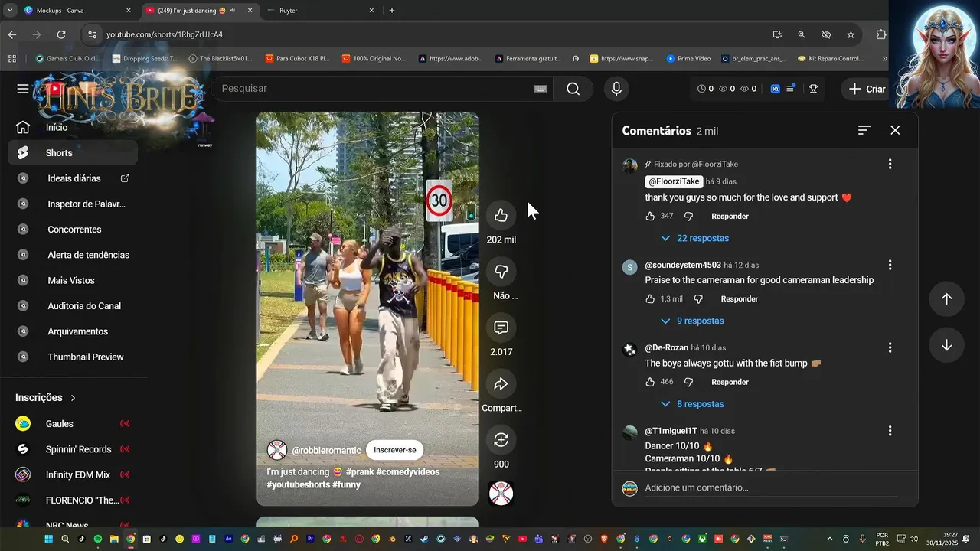Open Inspetor de Palavr... sidebar item

[x=73, y=204]
